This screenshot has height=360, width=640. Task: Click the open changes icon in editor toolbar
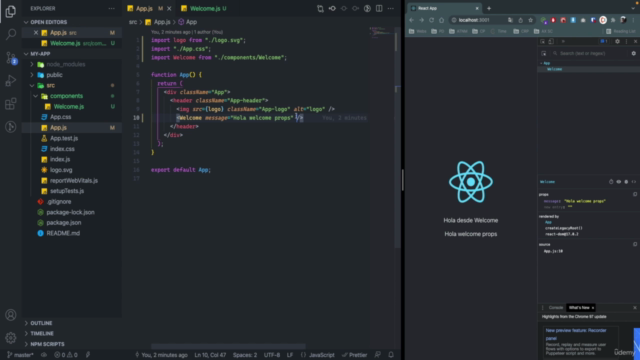(x=320, y=8)
